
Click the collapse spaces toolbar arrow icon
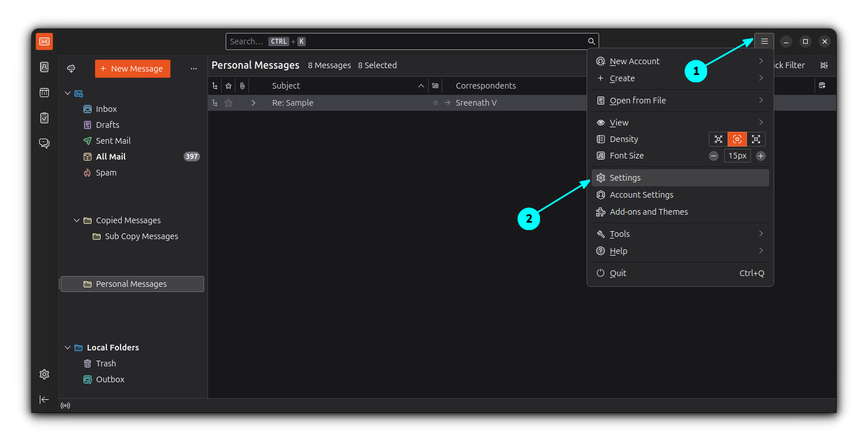click(44, 399)
